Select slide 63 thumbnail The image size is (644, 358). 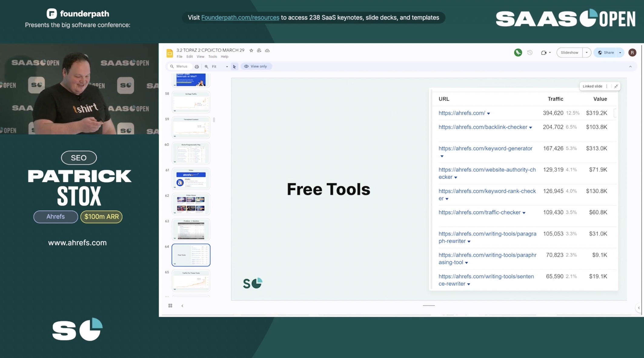[191, 229]
